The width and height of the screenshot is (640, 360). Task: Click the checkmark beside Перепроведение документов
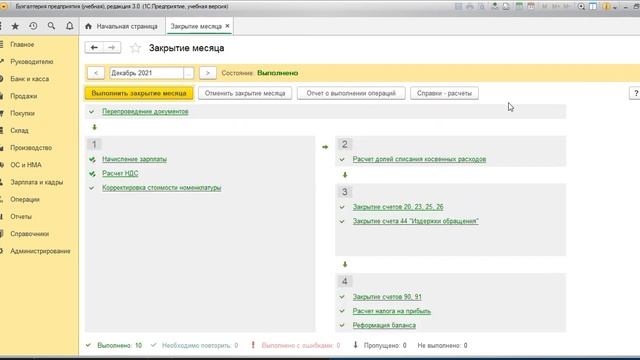click(91, 111)
